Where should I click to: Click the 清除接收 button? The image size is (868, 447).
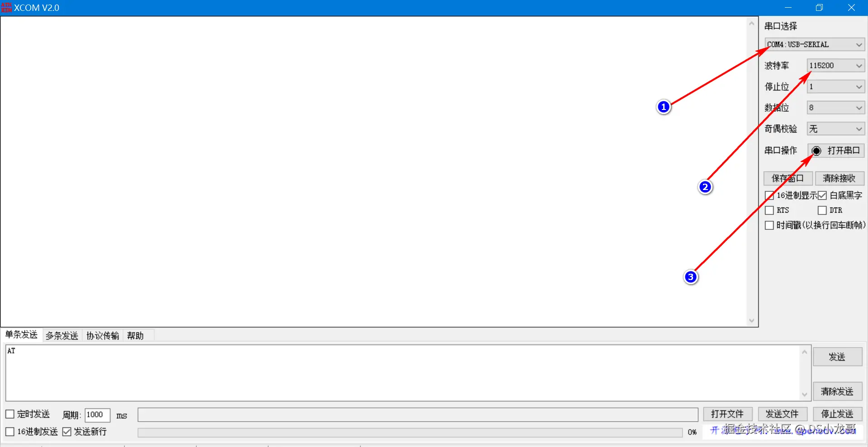(840, 178)
